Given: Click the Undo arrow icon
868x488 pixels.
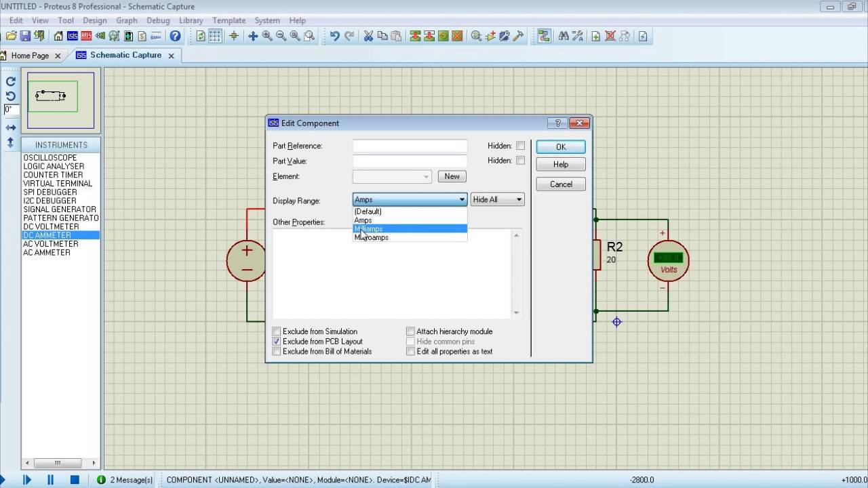Looking at the screenshot, I should click(334, 36).
